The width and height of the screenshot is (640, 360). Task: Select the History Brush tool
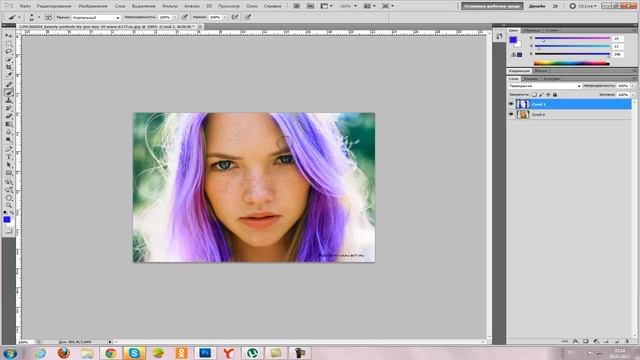[9, 109]
